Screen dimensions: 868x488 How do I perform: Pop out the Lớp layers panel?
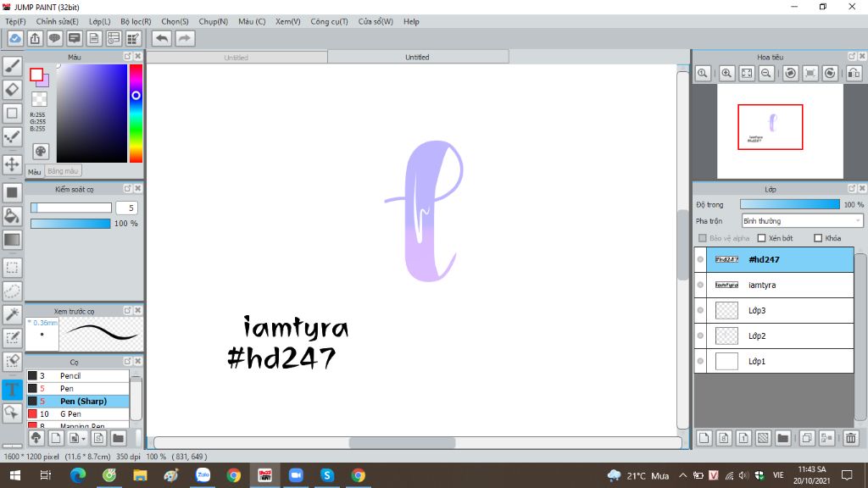(851, 189)
